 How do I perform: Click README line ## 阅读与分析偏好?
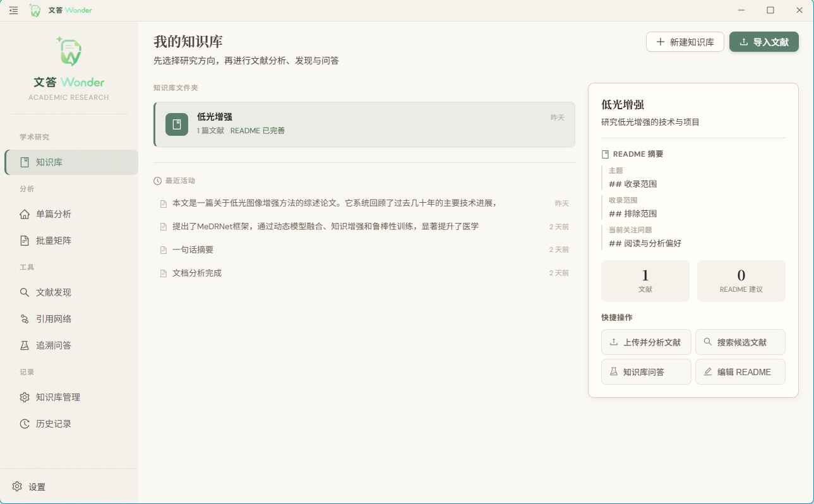[x=645, y=244]
